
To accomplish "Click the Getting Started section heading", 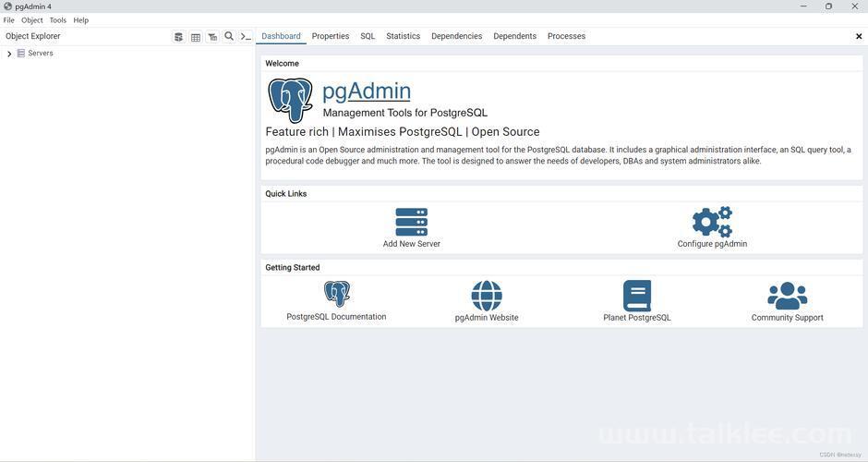I will click(293, 268).
